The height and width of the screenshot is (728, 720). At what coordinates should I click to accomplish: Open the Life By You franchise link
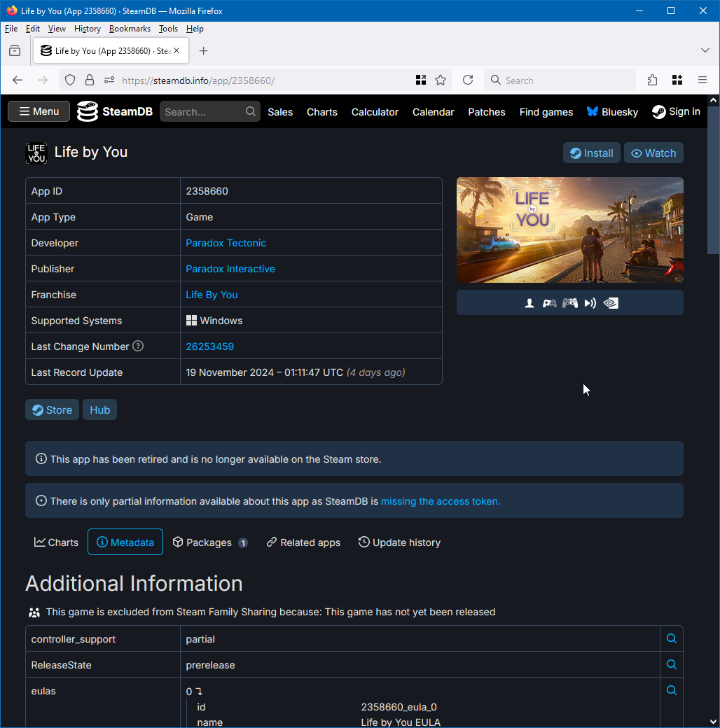coord(212,295)
